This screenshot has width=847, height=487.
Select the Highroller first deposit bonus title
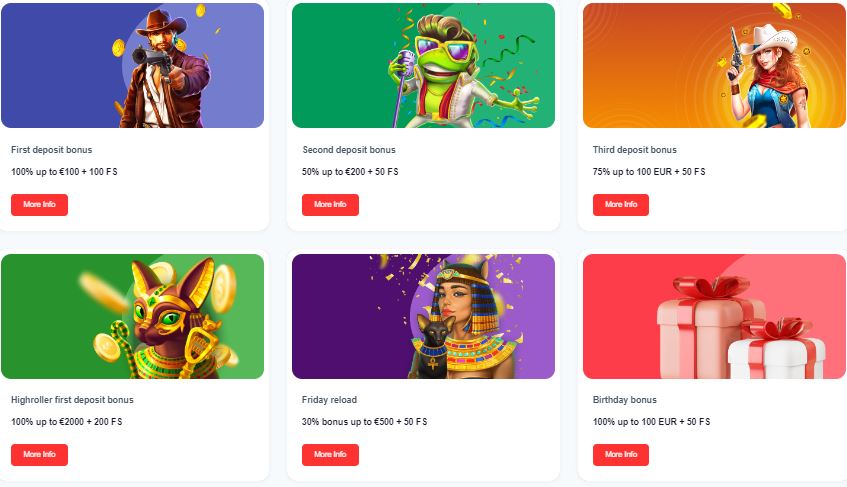coord(72,400)
